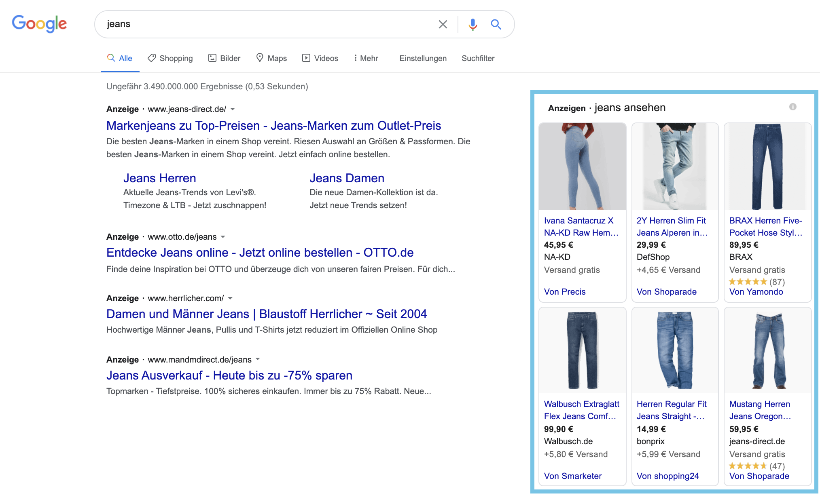This screenshot has width=820, height=504.
Task: Open Ivana Santacruz X NA-KD Raw Hem title
Action: point(581,227)
